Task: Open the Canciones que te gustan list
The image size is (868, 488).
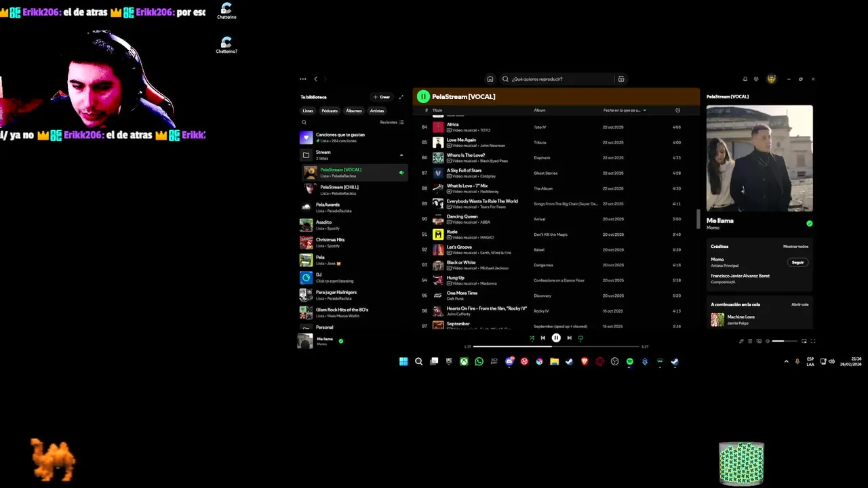Action: point(353,138)
